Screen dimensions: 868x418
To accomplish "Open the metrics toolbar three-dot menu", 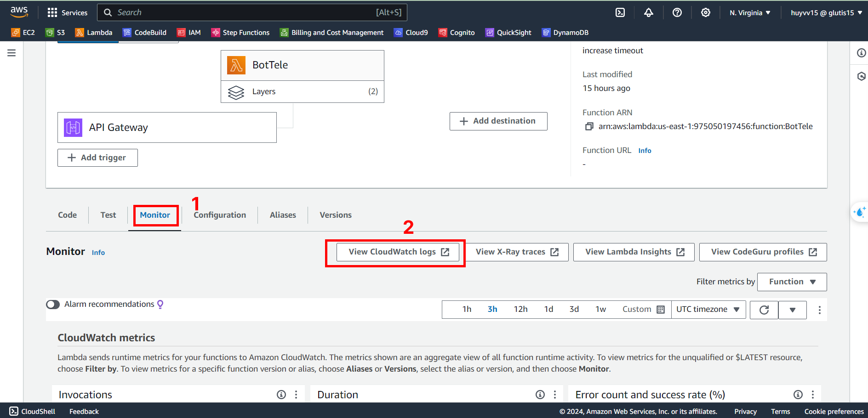I will tap(819, 310).
